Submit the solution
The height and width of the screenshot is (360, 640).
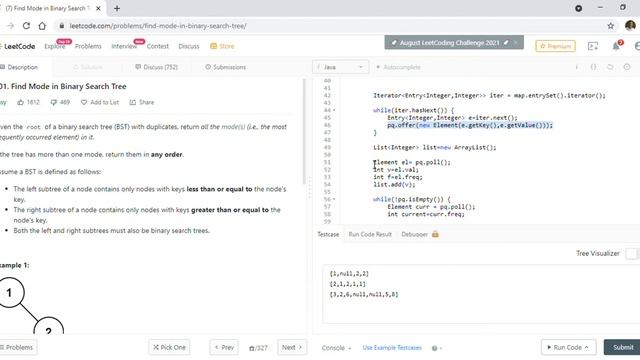[622, 347]
